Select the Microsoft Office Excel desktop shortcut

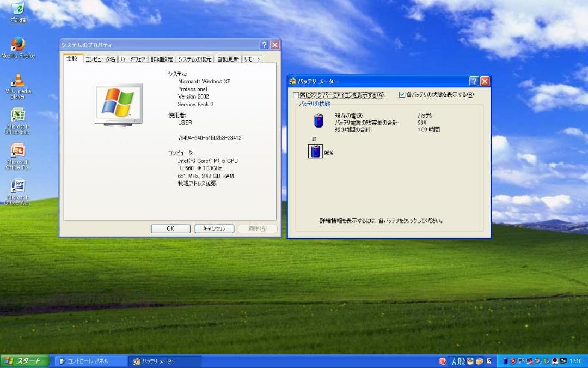(18, 121)
